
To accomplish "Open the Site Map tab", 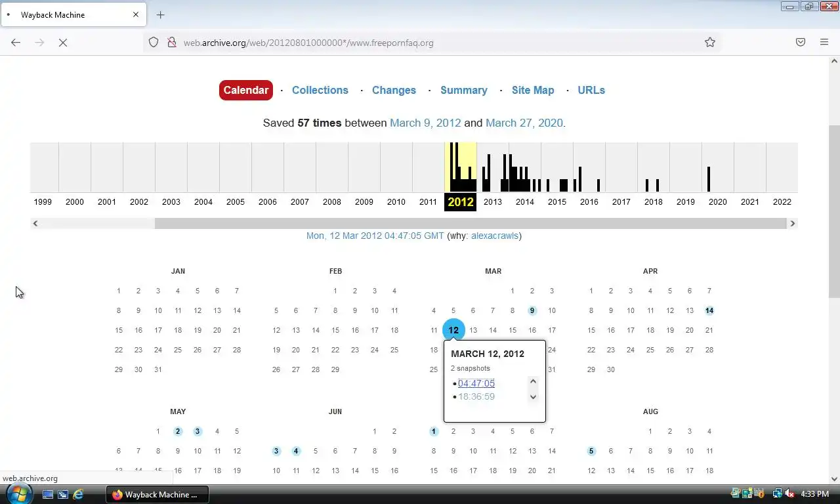I will tap(533, 90).
